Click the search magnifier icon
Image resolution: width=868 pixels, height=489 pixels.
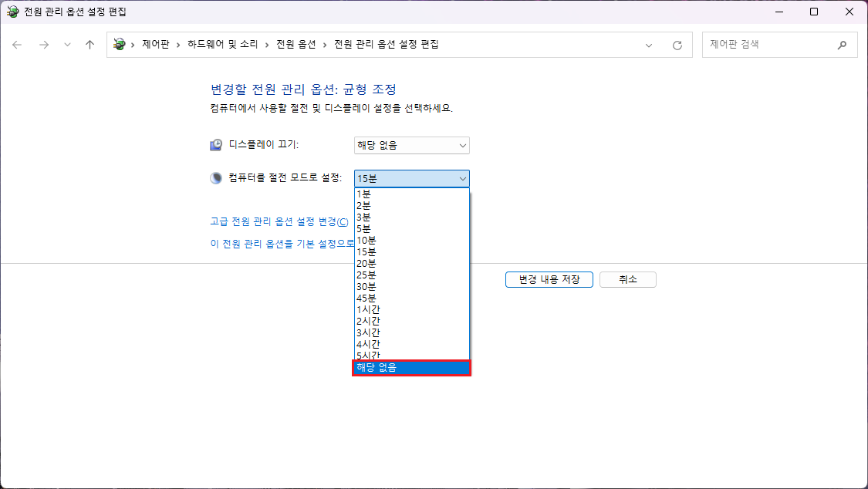click(x=842, y=44)
